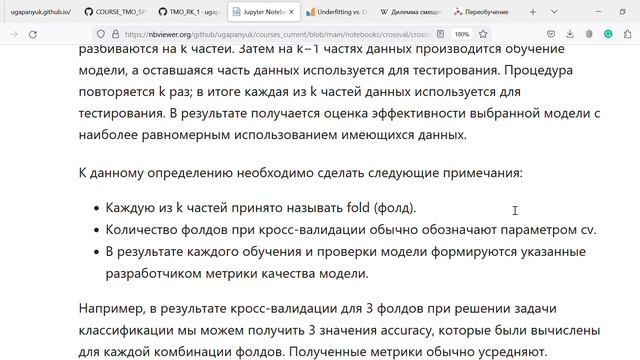The image size is (640, 360).
Task: Open the green Grammarly extension icon
Action: click(608, 34)
